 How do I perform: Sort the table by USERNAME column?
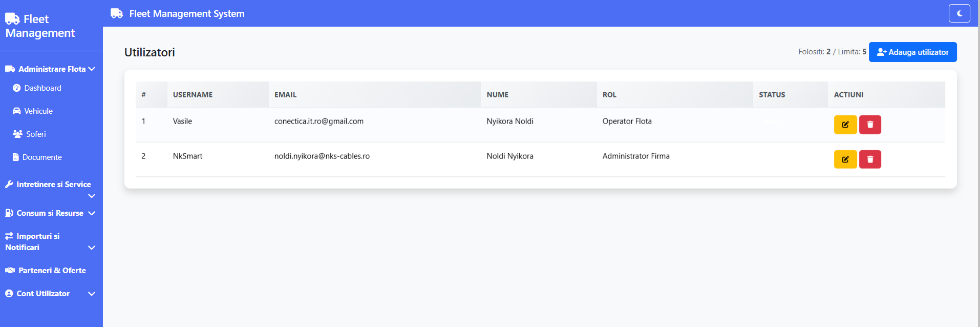(193, 94)
